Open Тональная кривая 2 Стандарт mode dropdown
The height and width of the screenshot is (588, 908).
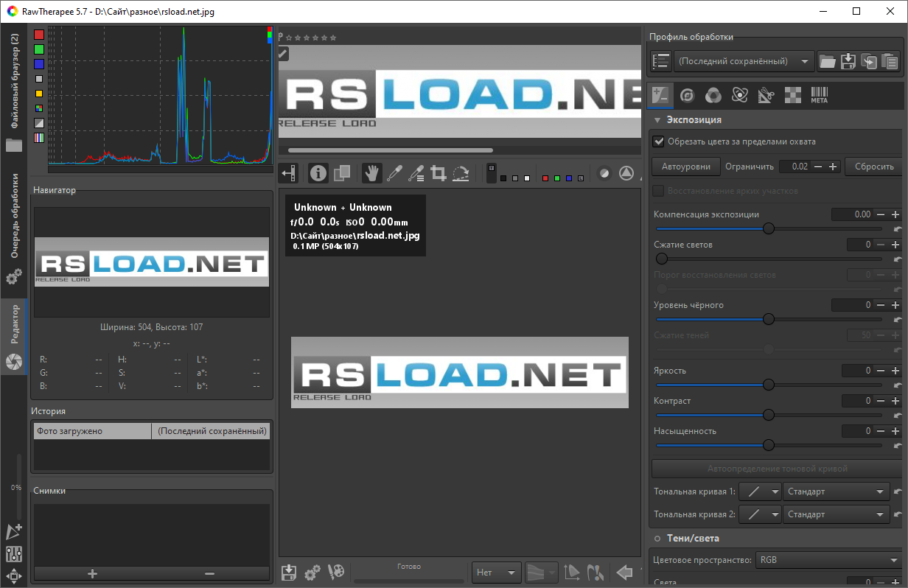(837, 514)
